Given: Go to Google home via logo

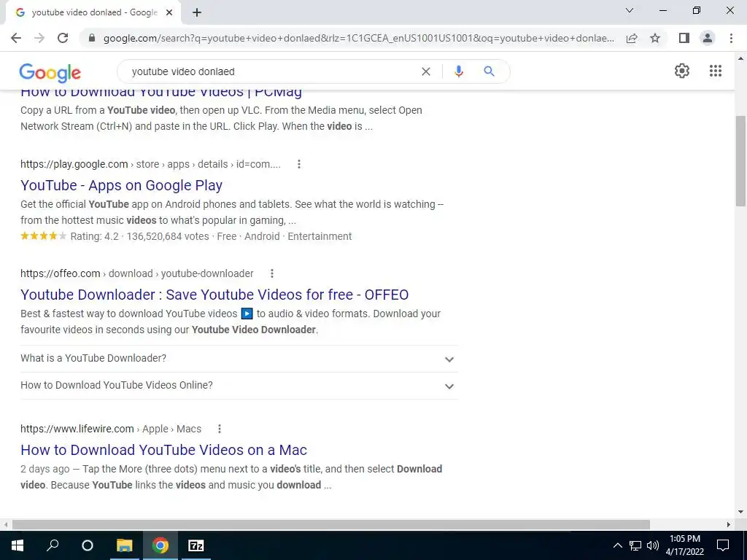Looking at the screenshot, I should [x=50, y=72].
